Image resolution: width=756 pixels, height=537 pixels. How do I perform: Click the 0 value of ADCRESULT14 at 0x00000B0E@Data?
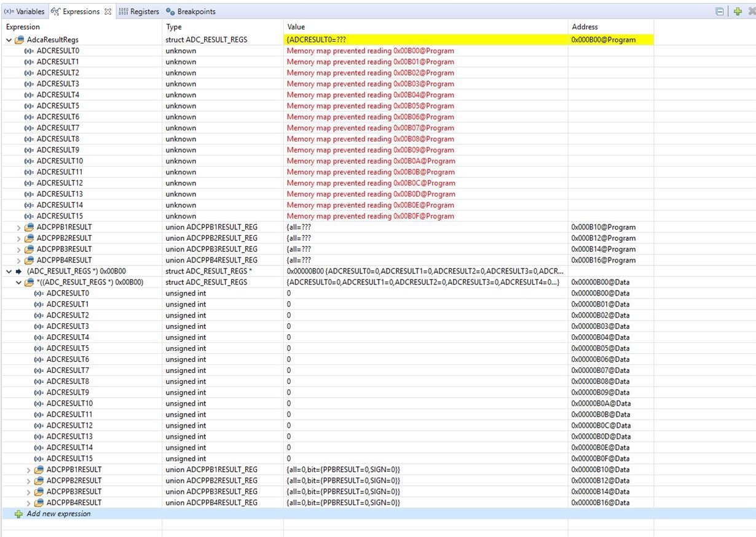[x=289, y=447]
